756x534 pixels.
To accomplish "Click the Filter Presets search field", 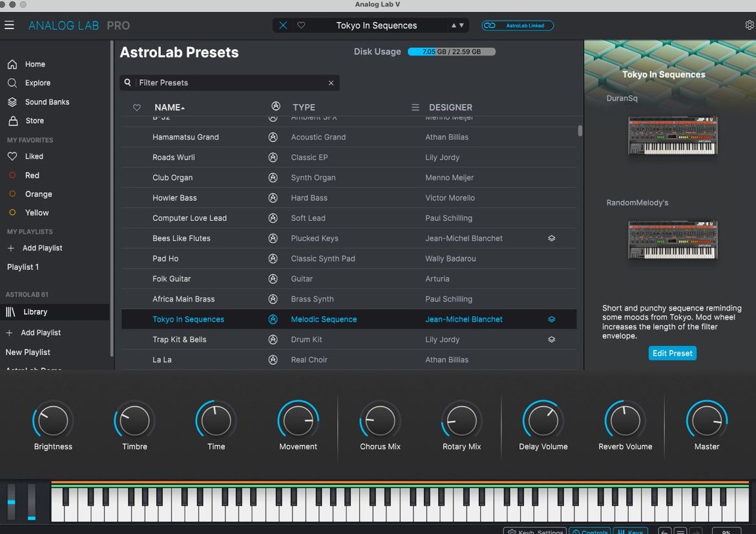I will click(x=229, y=83).
